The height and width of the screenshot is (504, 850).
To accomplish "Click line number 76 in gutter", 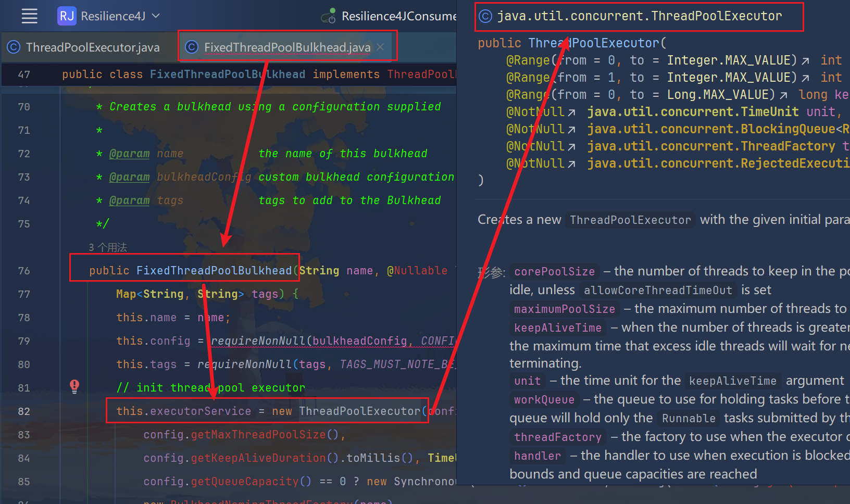I will (x=24, y=271).
